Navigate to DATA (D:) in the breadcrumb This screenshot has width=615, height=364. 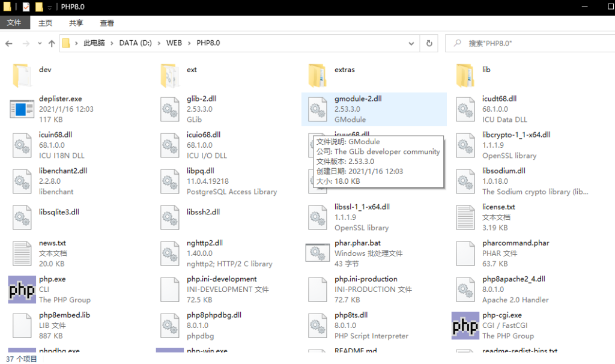(x=135, y=43)
